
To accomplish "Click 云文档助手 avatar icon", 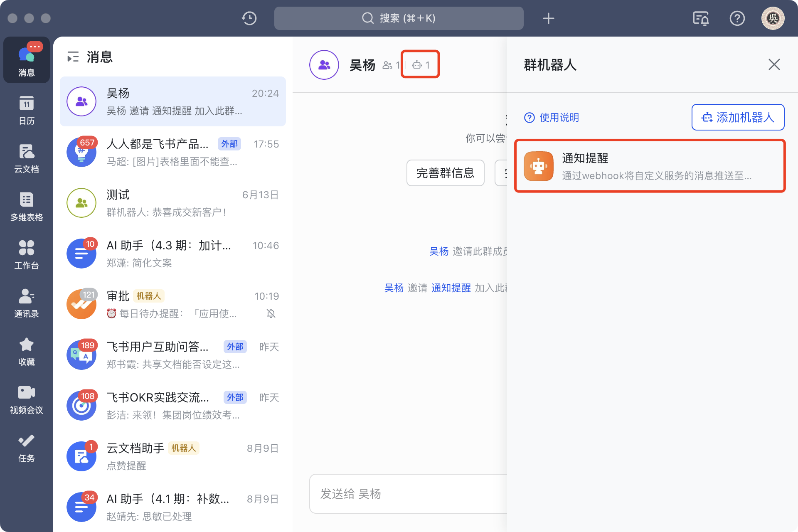I will pos(81,456).
